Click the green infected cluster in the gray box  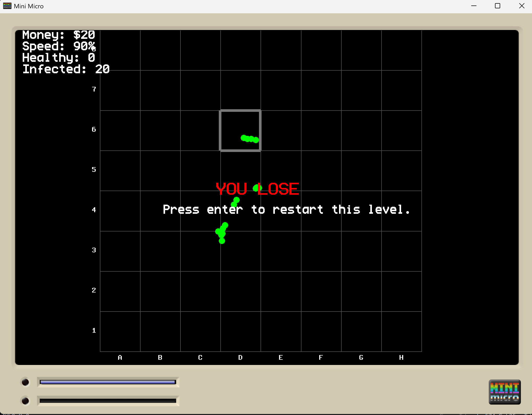[250, 139]
